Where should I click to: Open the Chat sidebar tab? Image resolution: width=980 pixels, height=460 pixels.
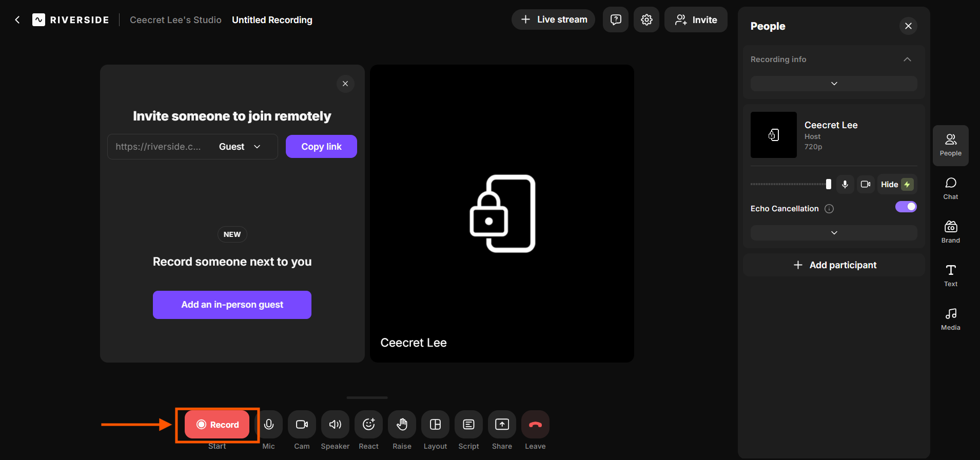(950, 189)
